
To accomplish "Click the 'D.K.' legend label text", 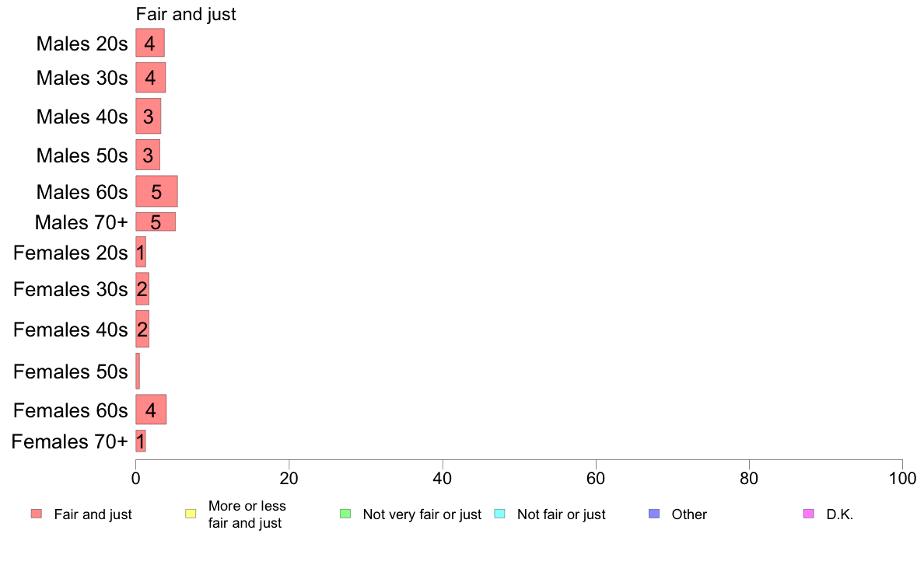I will (x=839, y=514).
